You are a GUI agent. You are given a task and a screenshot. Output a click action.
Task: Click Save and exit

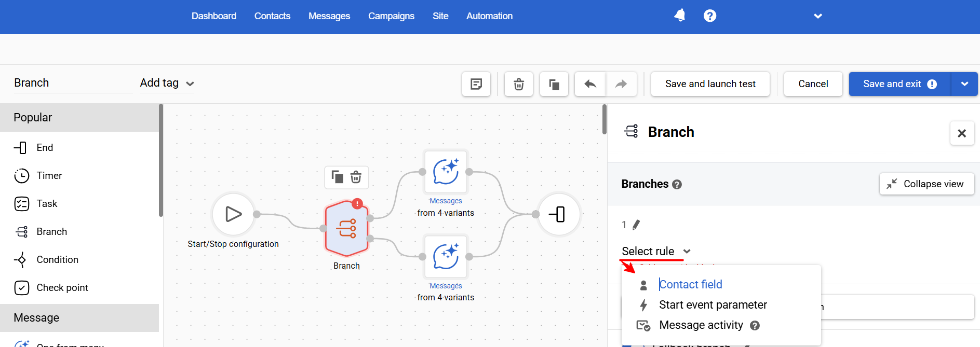[900, 84]
